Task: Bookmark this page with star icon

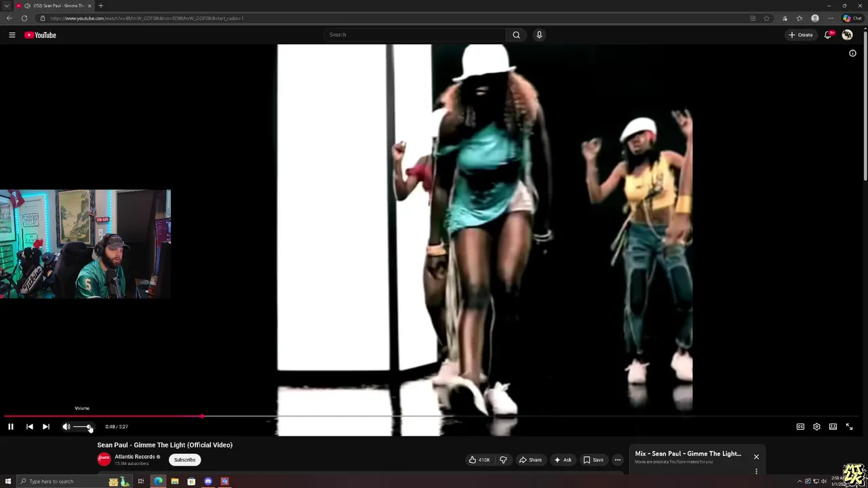Action: point(766,18)
